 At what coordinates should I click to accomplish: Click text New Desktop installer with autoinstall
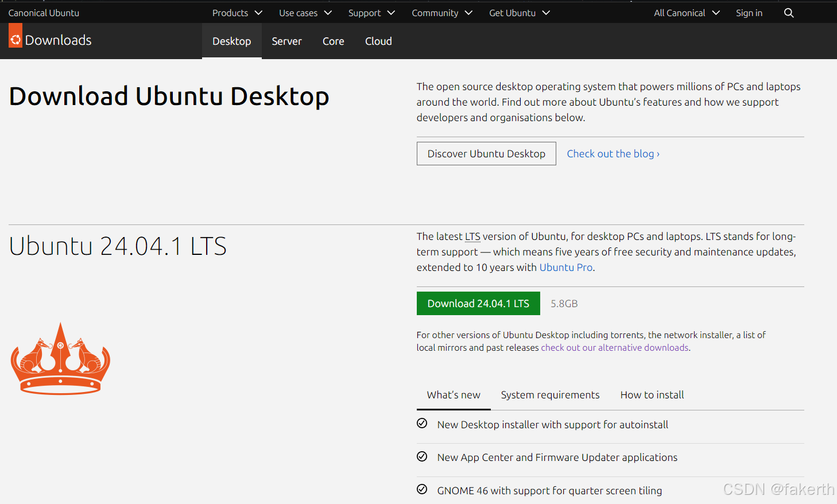pyautogui.click(x=553, y=425)
